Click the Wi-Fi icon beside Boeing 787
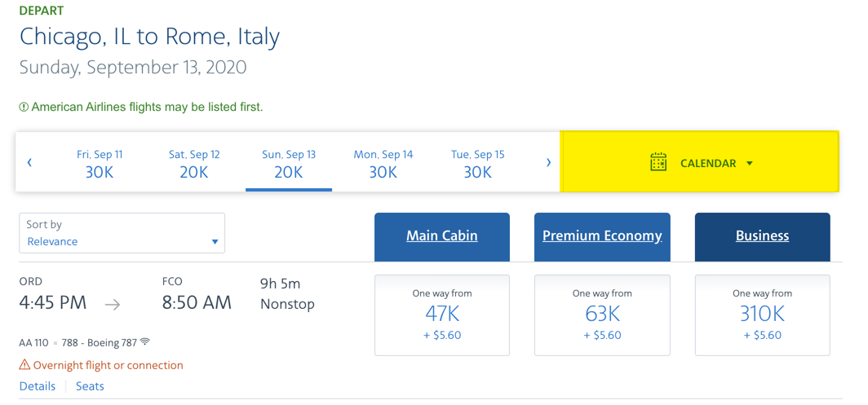The image size is (868, 405). coord(145,342)
